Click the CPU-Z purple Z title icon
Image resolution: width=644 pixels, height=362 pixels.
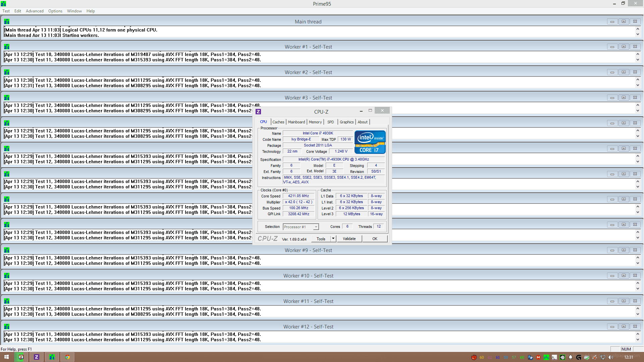coord(258,112)
